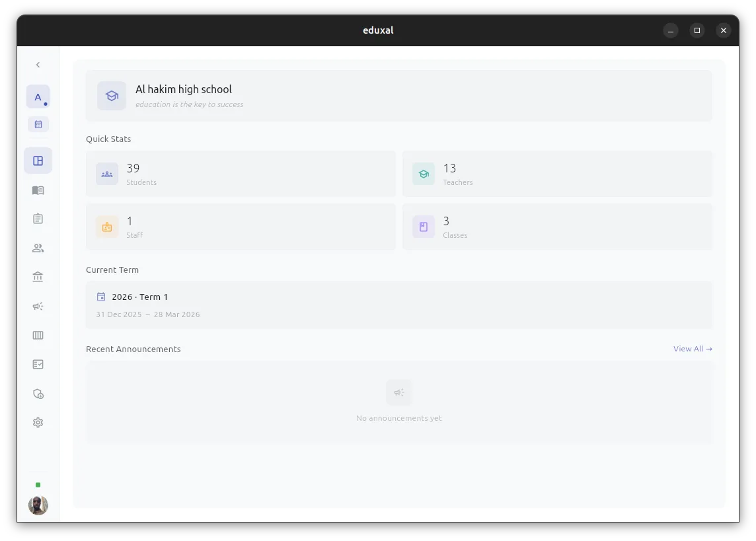Open the Teachers stat card showing 13
This screenshot has height=541, width=756.
click(x=557, y=174)
